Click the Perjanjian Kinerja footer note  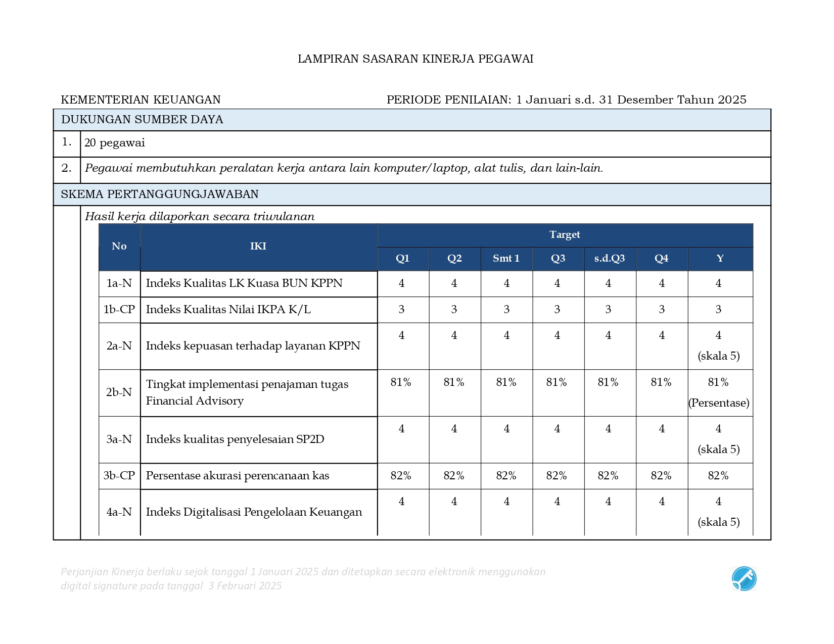pos(303,578)
